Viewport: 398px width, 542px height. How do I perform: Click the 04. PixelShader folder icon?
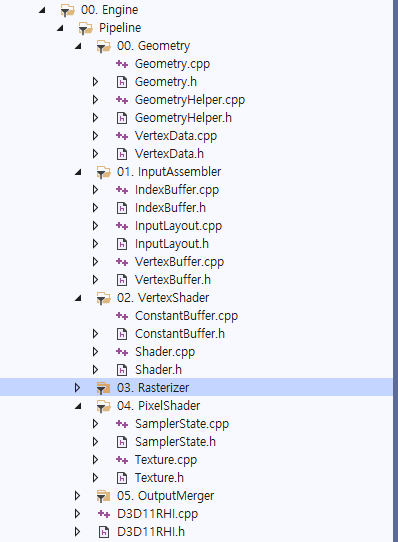pyautogui.click(x=103, y=406)
